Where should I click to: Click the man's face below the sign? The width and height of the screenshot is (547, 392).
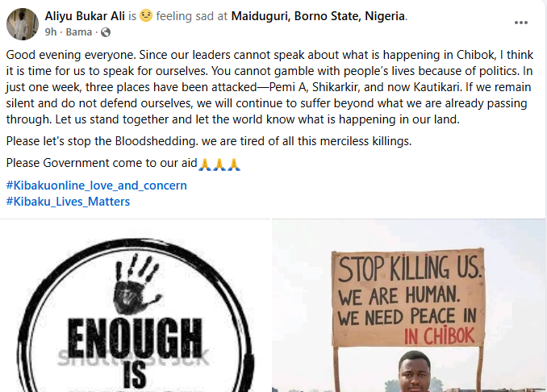coord(414,372)
